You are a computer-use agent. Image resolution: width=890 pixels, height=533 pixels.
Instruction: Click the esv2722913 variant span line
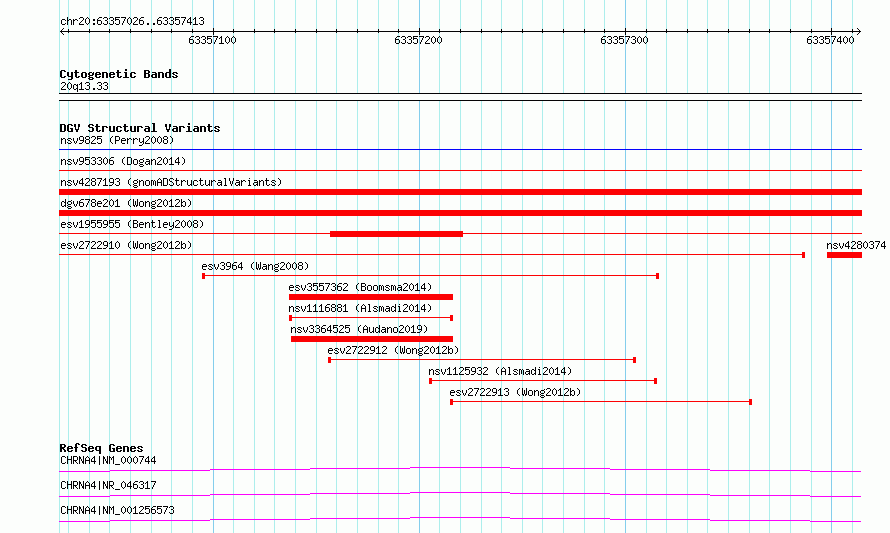coord(601,402)
